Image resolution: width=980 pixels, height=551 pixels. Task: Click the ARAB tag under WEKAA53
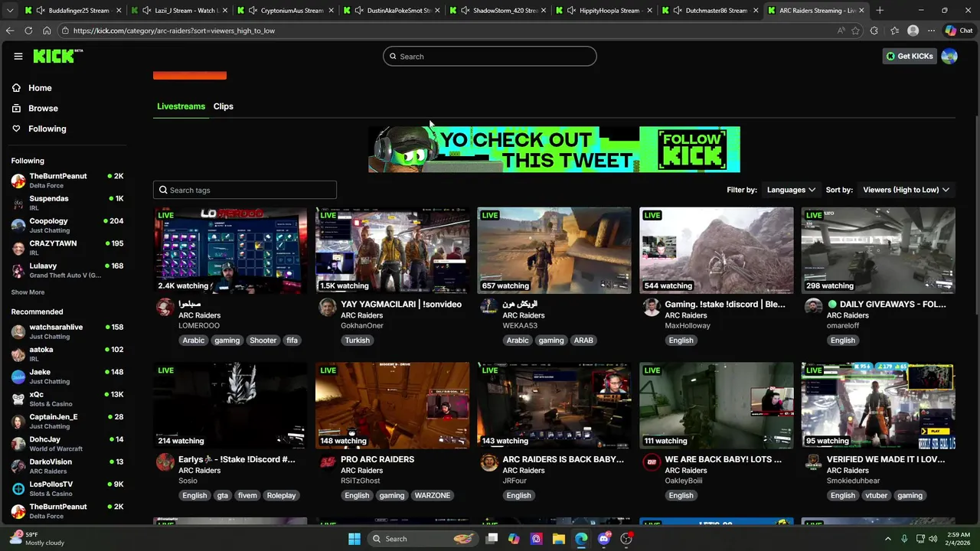pyautogui.click(x=583, y=341)
